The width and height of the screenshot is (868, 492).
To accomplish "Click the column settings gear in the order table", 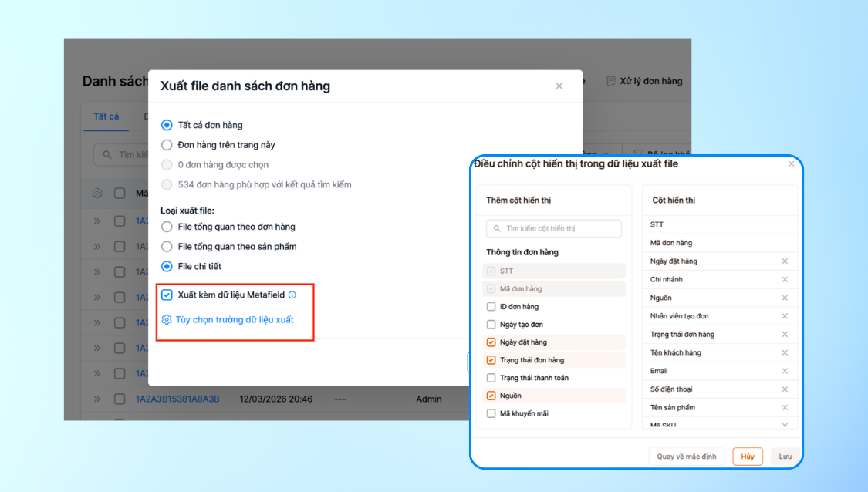I will point(97,193).
